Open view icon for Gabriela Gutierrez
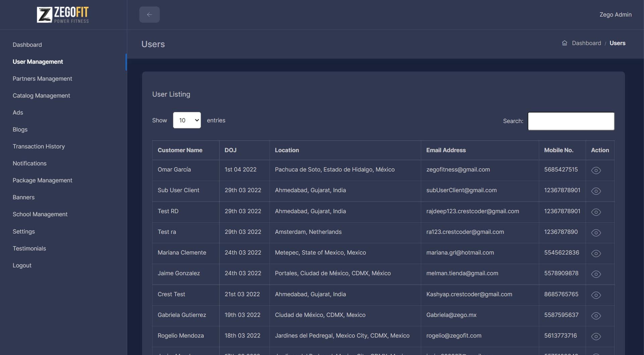644x355 pixels. pos(596,316)
